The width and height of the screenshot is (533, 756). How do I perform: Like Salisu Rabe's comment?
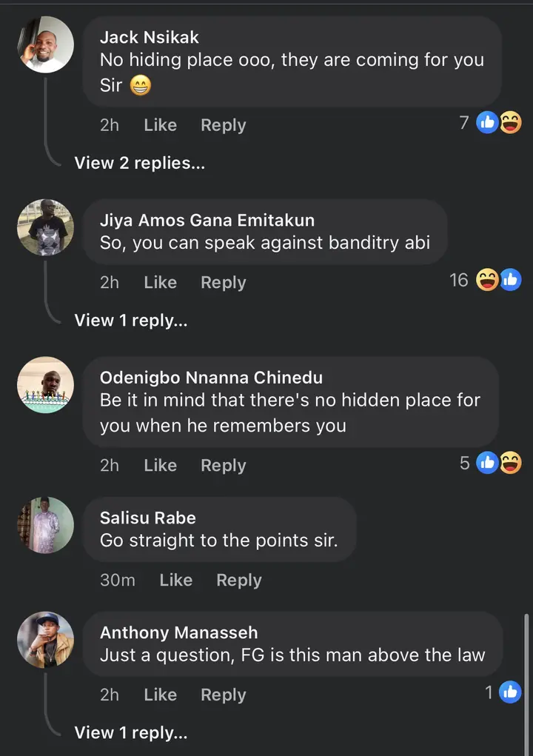pos(175,580)
